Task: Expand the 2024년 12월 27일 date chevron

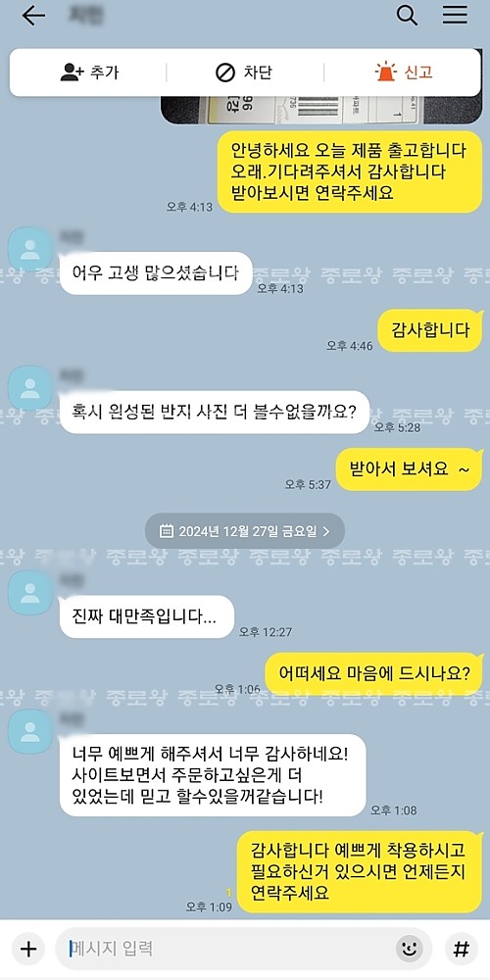Action: click(327, 531)
